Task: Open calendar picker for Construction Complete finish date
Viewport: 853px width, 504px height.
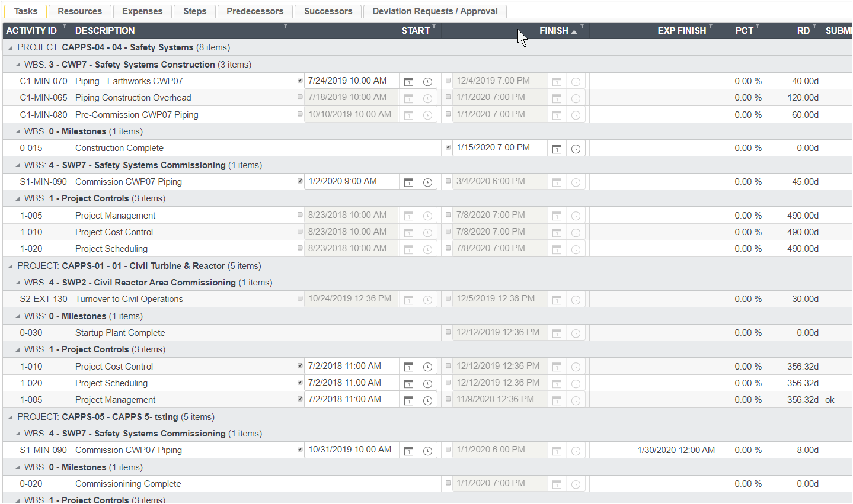Action: [557, 149]
